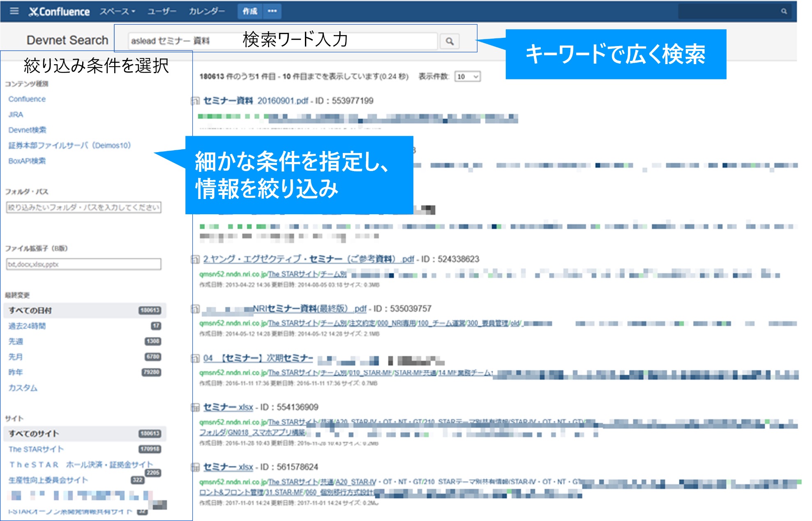Open the スペース dropdown menu

117,12
